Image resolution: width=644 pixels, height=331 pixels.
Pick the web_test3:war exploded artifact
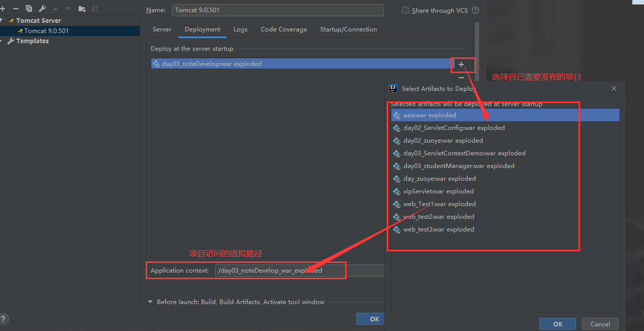click(x=505, y=229)
